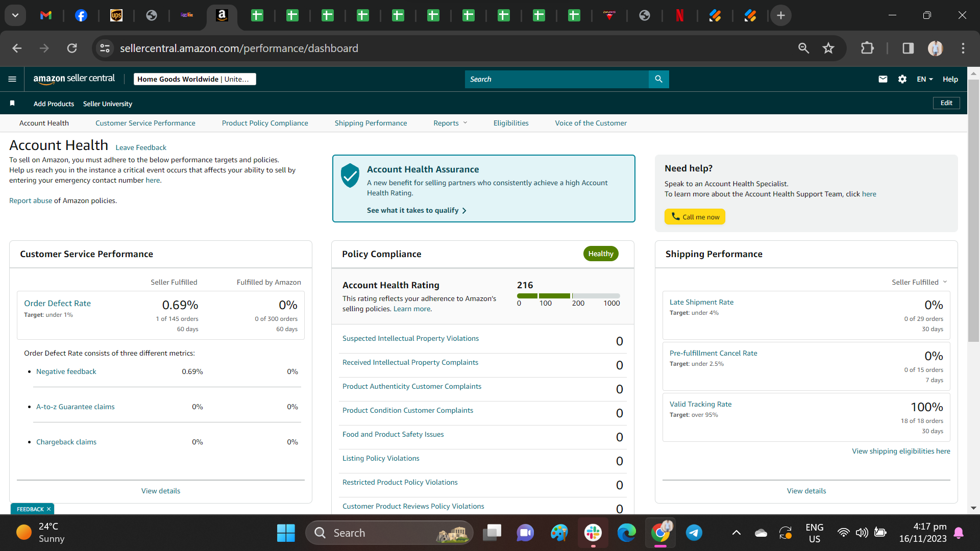Open Microsoft Edge from the taskbar
This screenshot has width=980, height=551.
(x=626, y=533)
